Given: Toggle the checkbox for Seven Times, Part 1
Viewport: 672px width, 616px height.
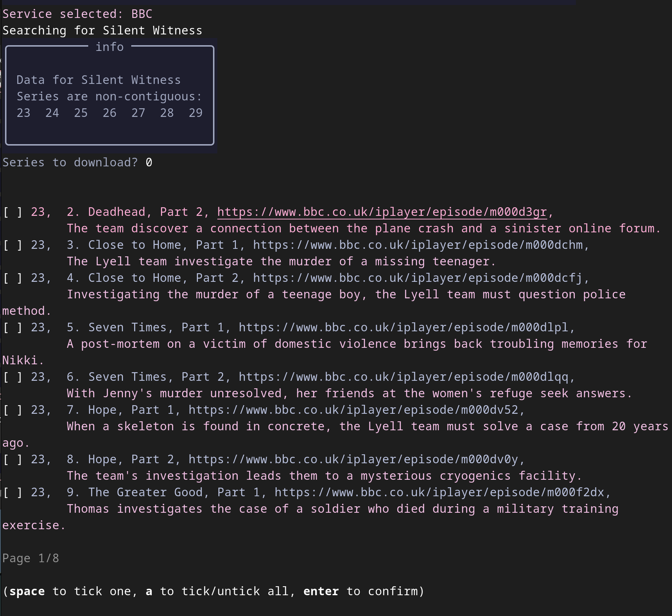Looking at the screenshot, I should point(13,327).
